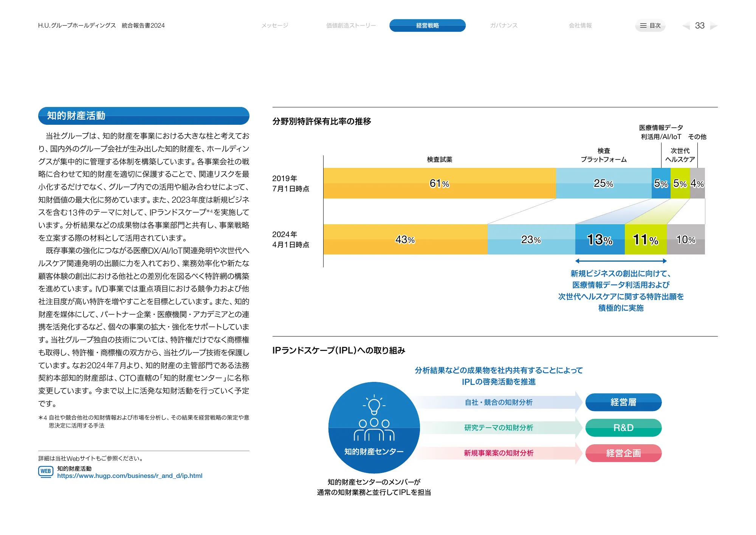Click the 2024年 4月1日時点 row label
Viewport: 756px width, 535px height.
(291, 239)
